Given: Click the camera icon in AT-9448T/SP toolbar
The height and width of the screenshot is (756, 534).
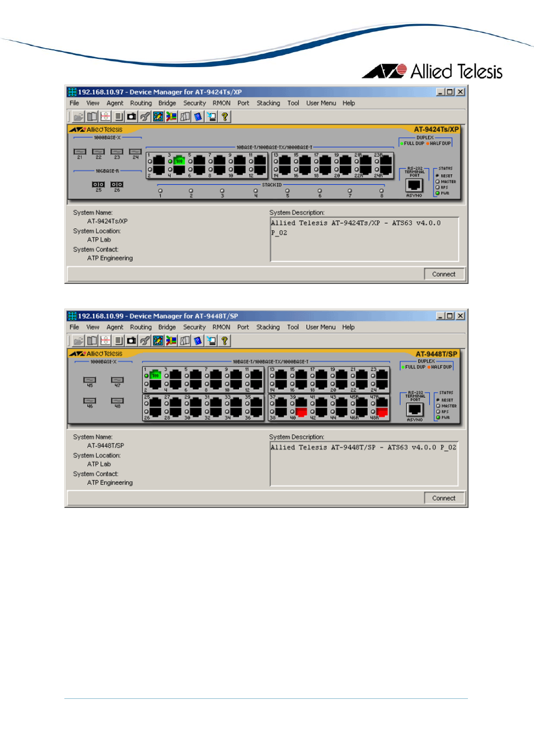Looking at the screenshot, I should 132,340.
